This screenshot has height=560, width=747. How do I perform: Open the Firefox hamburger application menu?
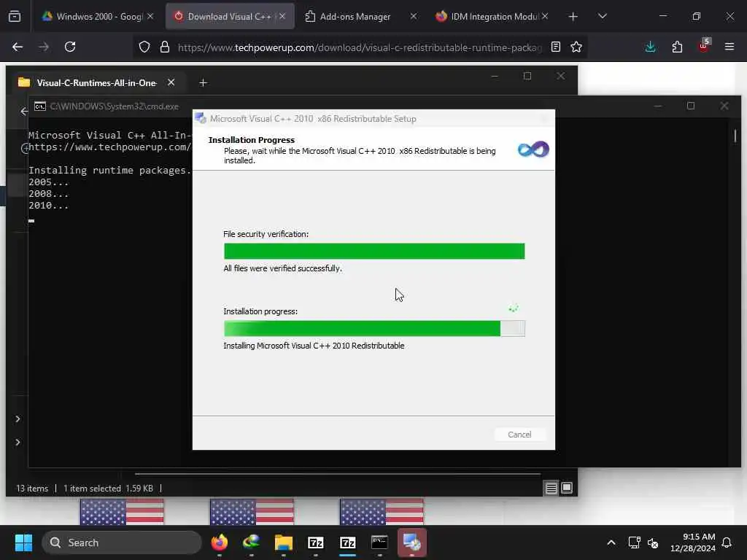pyautogui.click(x=729, y=47)
